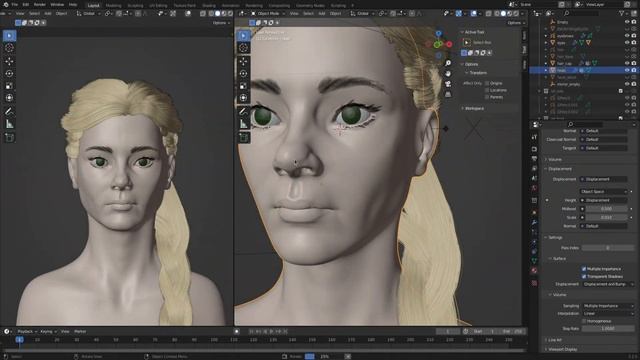Hide the eyes object via eye icon
The width and height of the screenshot is (640, 360).
[627, 42]
